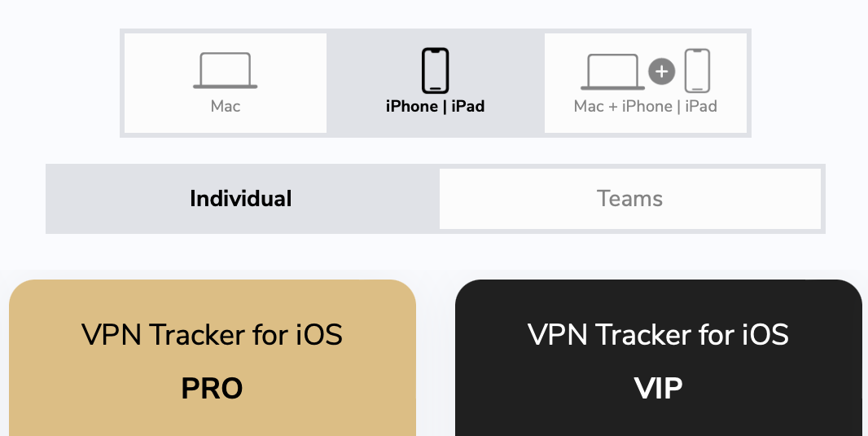Choose Mac + iPhone | iPad label
This screenshot has height=436, width=868.
coord(646,107)
